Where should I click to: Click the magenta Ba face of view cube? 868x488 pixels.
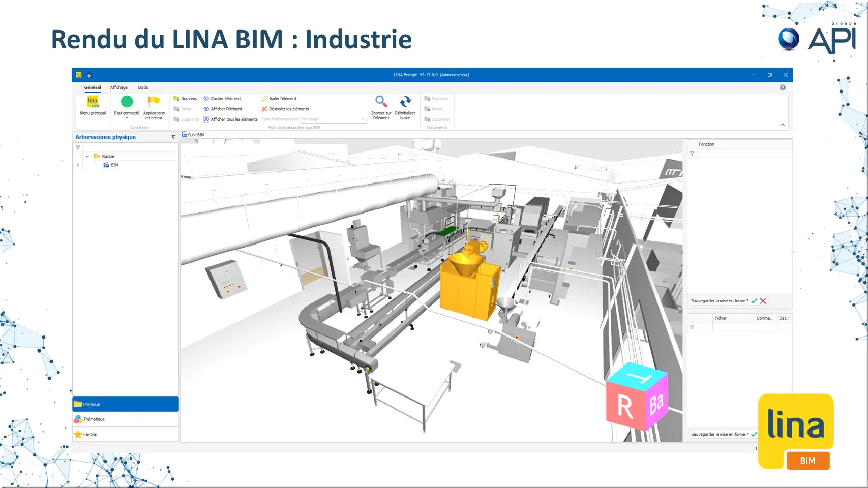click(657, 403)
